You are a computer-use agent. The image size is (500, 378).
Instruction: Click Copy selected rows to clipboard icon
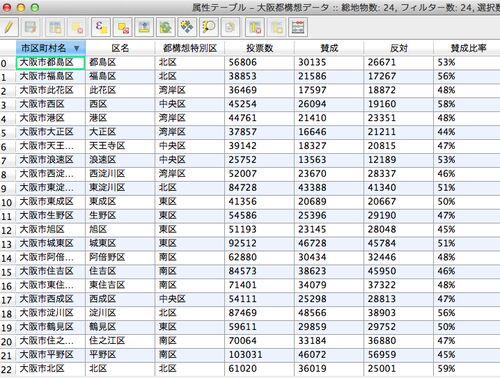click(230, 27)
